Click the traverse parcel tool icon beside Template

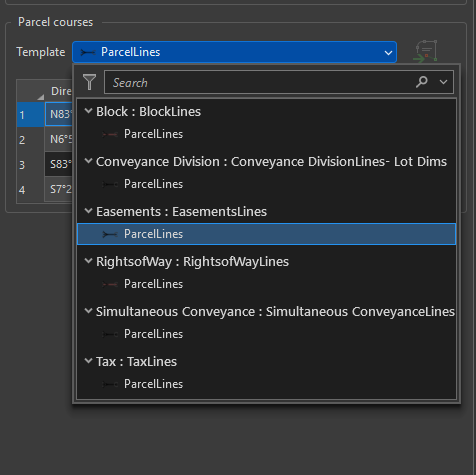coord(425,51)
